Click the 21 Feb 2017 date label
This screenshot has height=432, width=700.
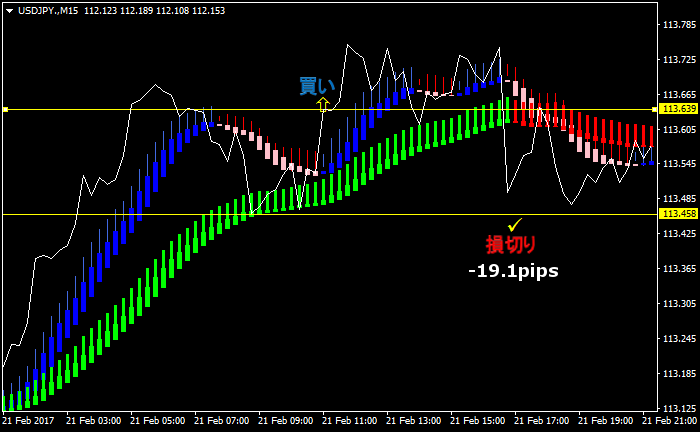tap(28, 421)
